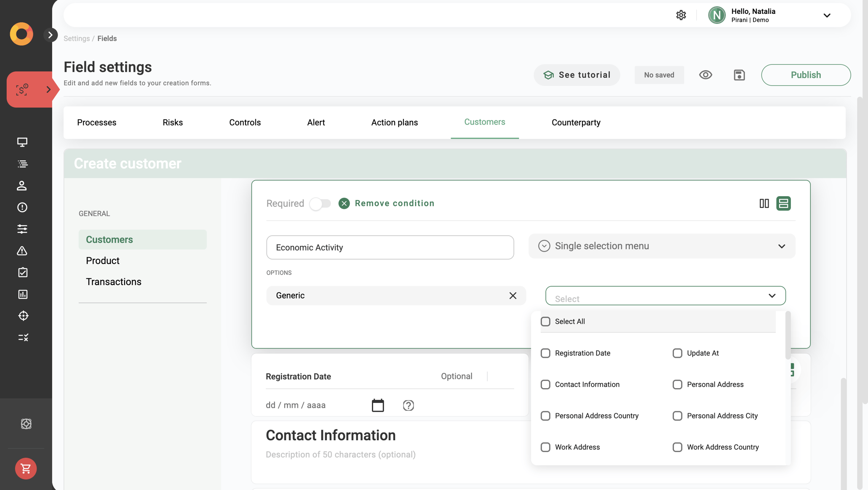This screenshot has width=868, height=490.
Task: Check the Registration Date option
Action: (545, 353)
